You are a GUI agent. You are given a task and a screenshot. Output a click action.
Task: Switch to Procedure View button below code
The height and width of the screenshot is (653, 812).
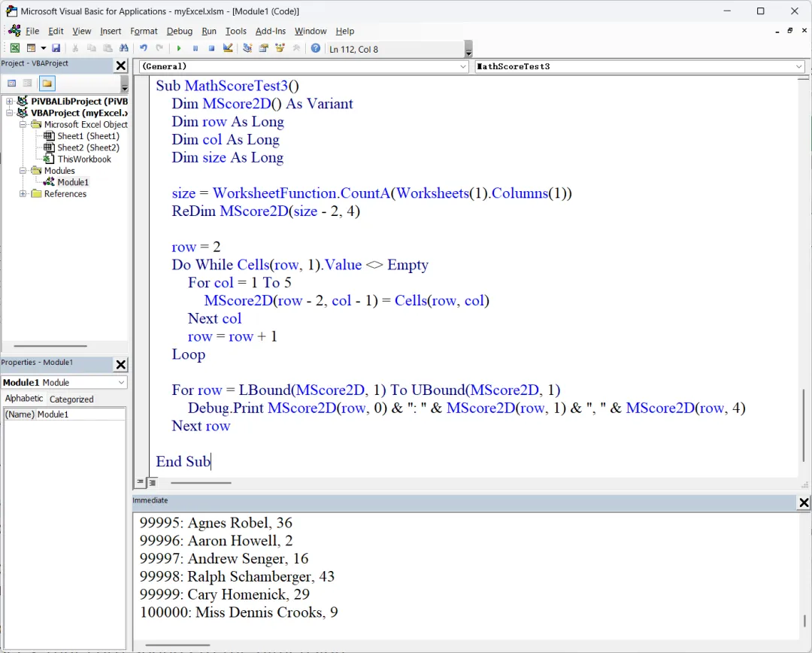pos(141,482)
